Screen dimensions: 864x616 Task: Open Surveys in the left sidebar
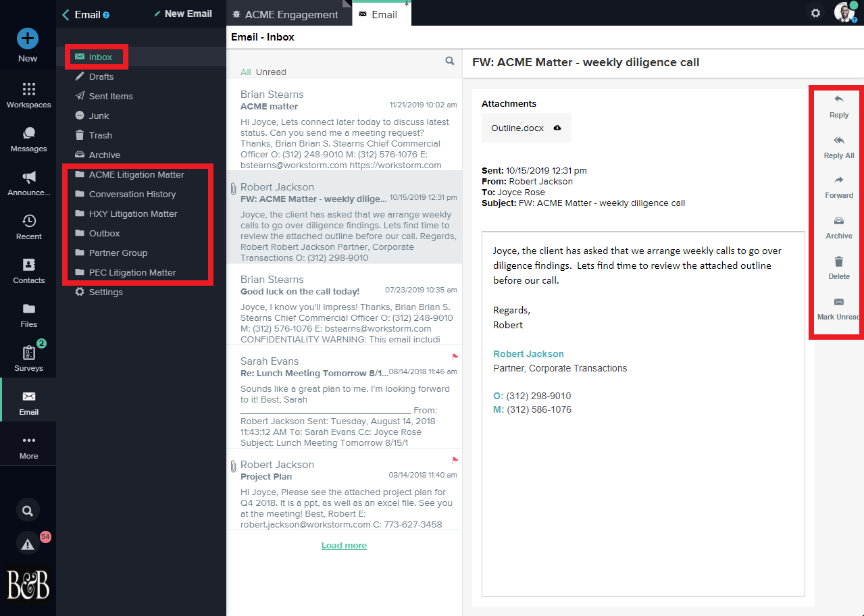28,357
